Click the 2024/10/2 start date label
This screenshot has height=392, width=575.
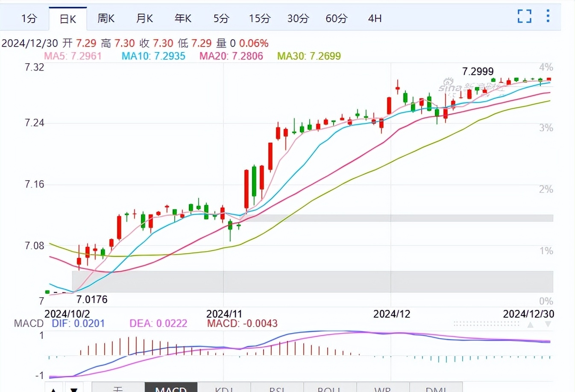pos(67,314)
